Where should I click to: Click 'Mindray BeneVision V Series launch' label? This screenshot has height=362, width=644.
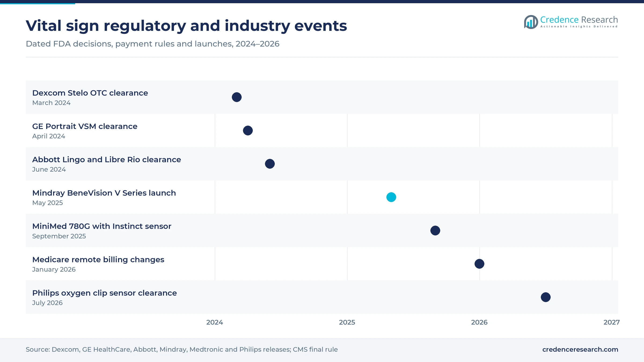(104, 193)
